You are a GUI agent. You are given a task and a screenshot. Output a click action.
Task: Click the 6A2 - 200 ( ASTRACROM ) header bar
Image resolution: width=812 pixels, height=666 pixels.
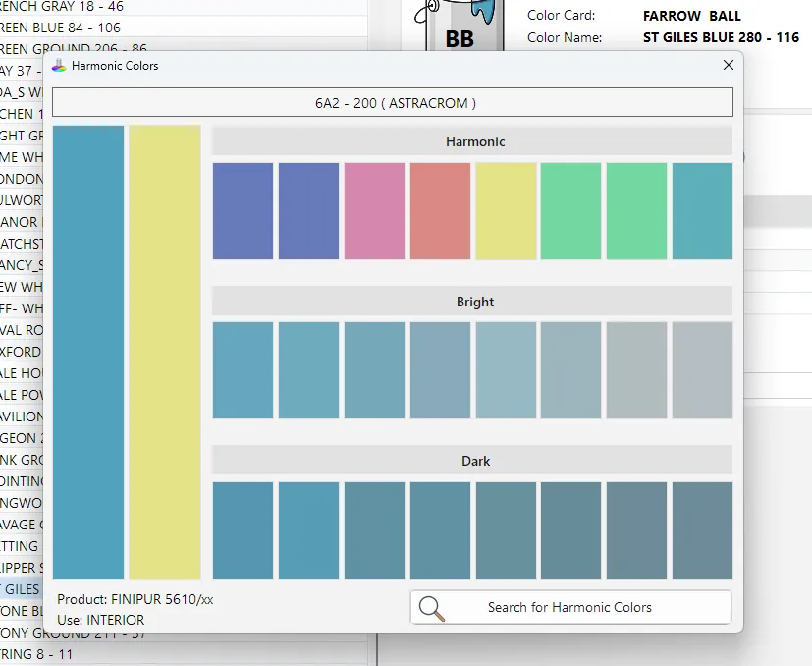393,102
